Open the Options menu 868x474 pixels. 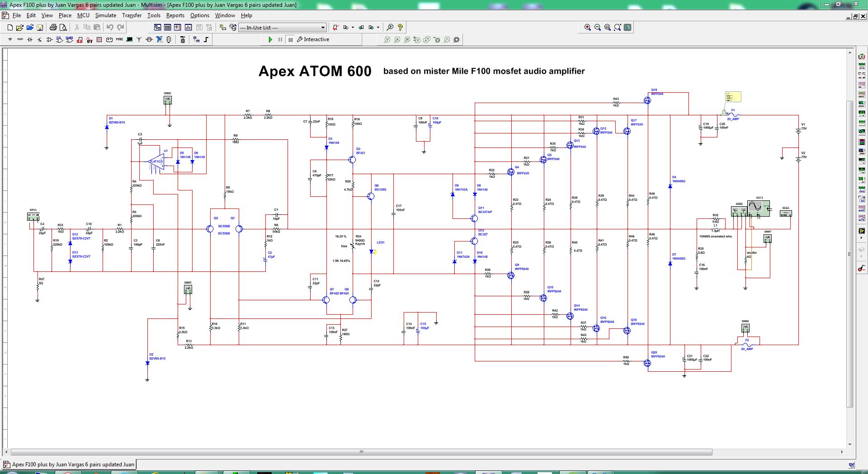point(200,15)
